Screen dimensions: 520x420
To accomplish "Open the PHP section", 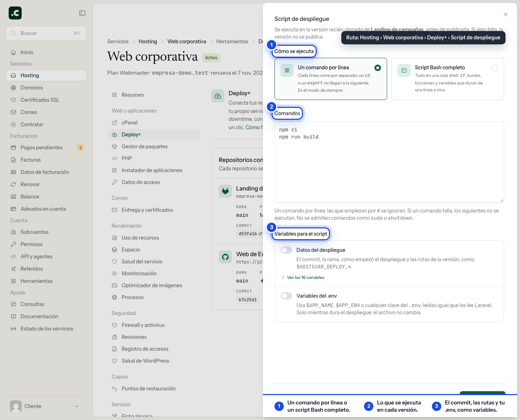I will [x=153, y=158].
